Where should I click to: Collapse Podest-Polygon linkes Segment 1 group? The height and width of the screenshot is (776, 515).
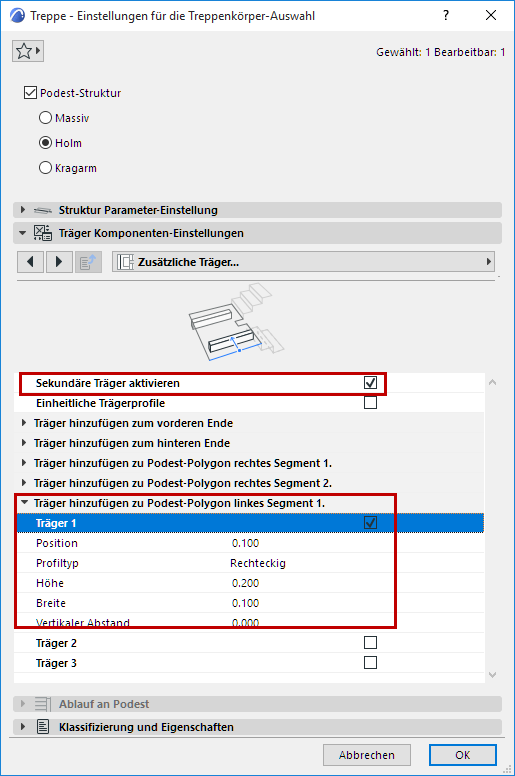pos(24,502)
